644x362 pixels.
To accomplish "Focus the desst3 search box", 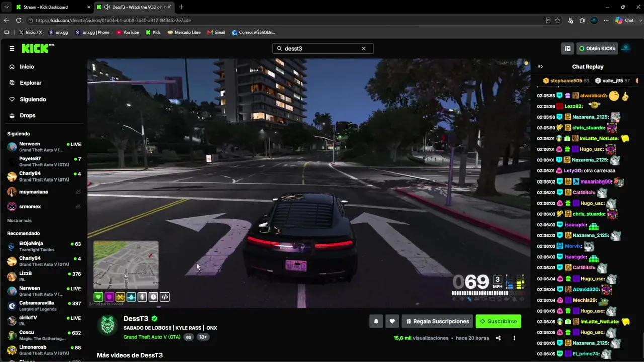I will [322, 49].
